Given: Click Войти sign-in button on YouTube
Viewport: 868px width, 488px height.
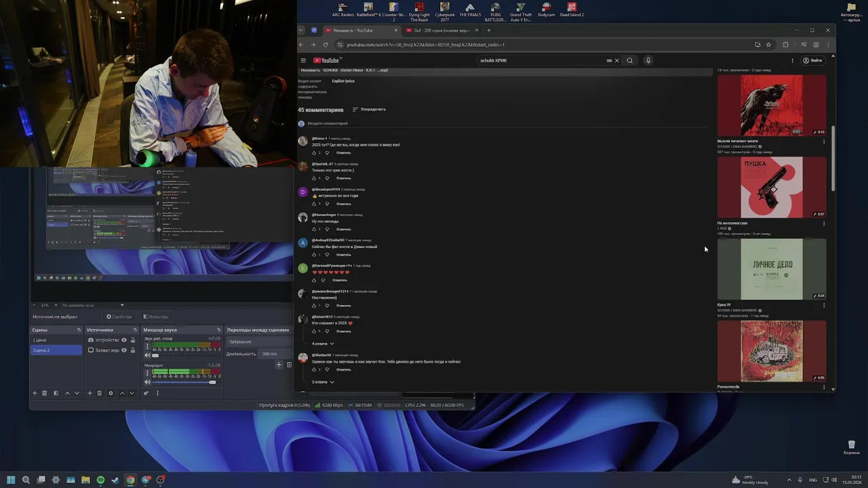Looking at the screenshot, I should [x=812, y=60].
